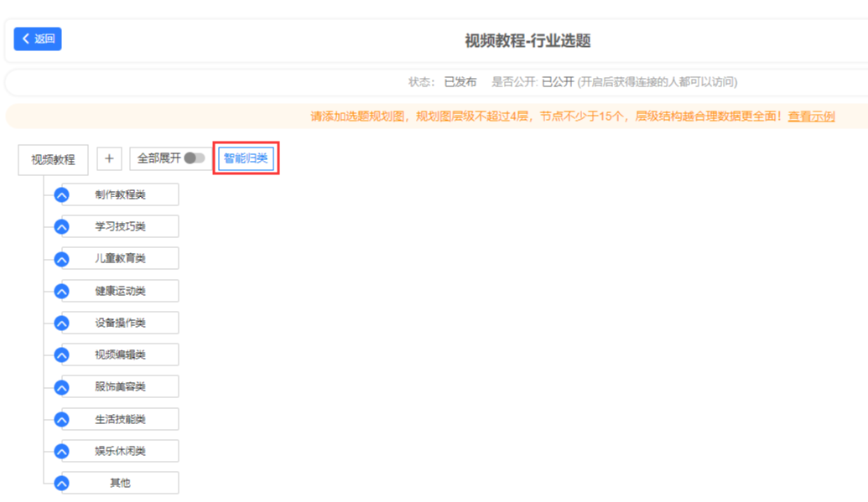Collapse the 其他 node chevron
868x502 pixels.
[x=60, y=482]
